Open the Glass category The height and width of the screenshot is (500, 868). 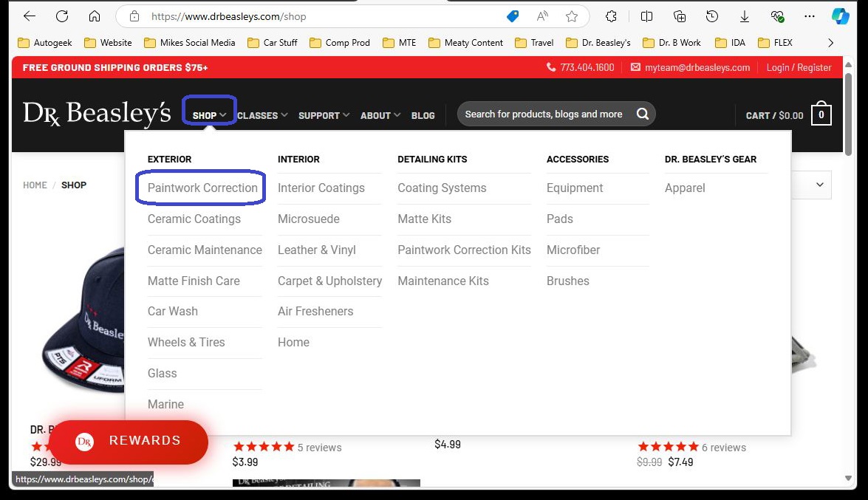[x=163, y=373]
